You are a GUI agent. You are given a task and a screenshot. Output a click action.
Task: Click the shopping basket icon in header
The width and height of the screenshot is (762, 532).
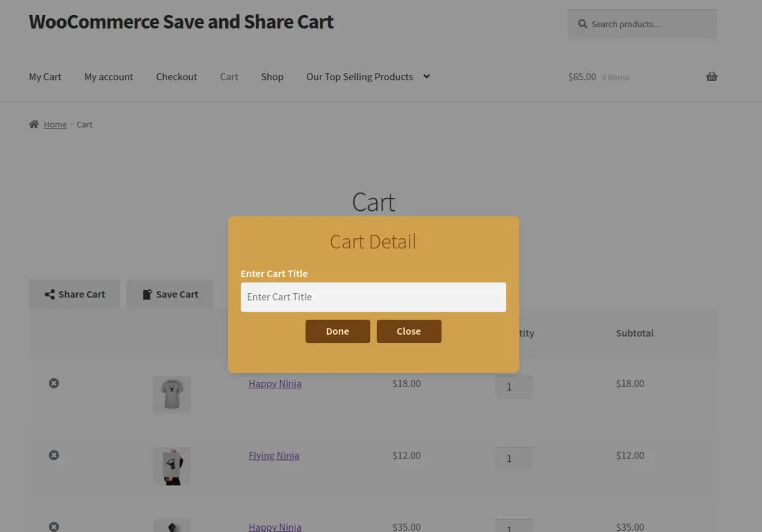point(712,77)
